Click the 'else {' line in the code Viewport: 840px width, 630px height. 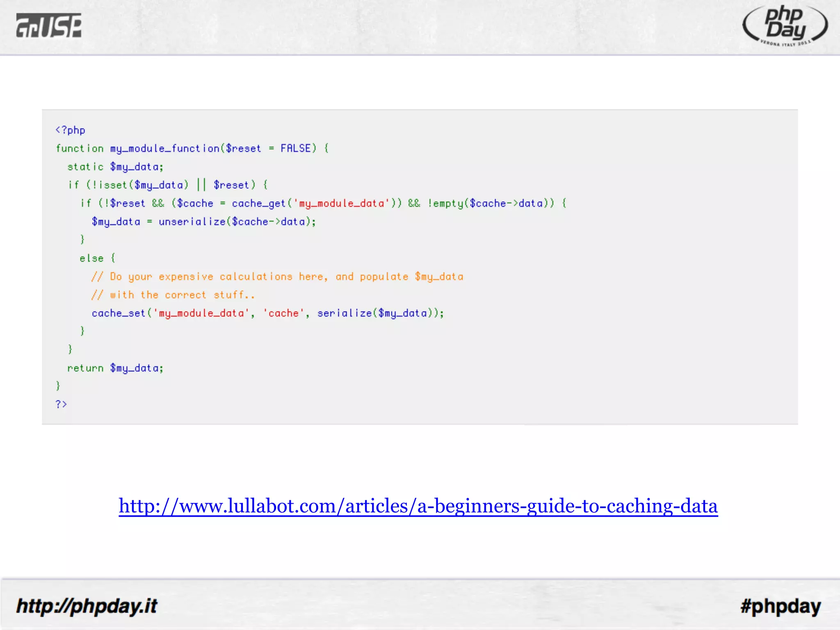98,258
